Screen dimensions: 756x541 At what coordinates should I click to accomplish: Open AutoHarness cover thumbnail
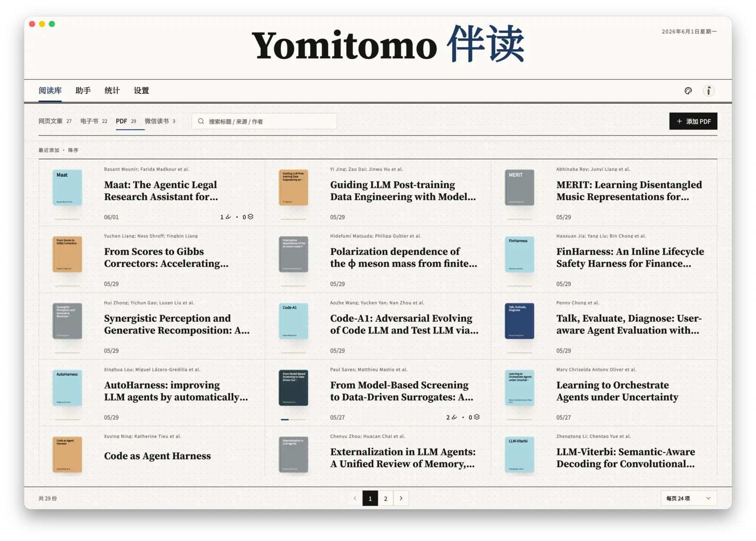pos(67,388)
